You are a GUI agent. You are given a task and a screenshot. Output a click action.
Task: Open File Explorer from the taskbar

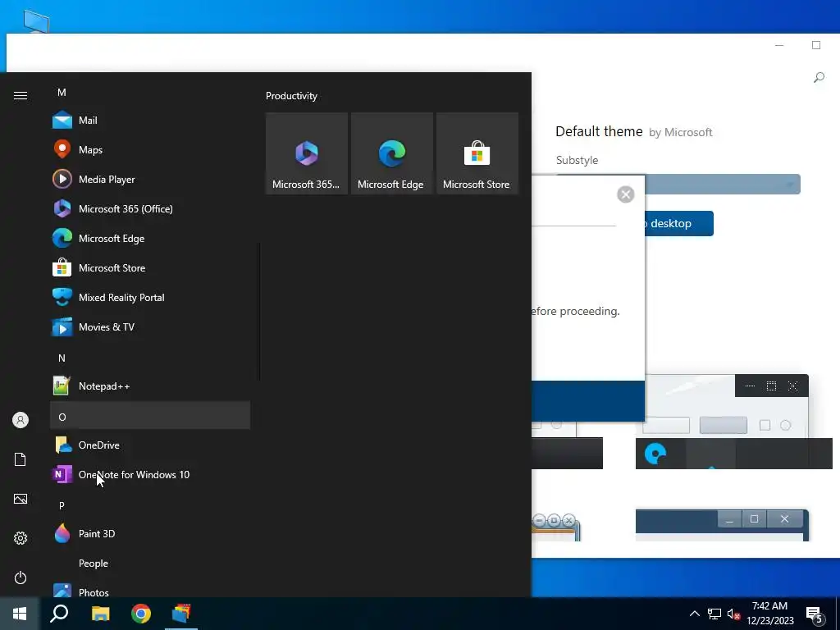pos(100,614)
